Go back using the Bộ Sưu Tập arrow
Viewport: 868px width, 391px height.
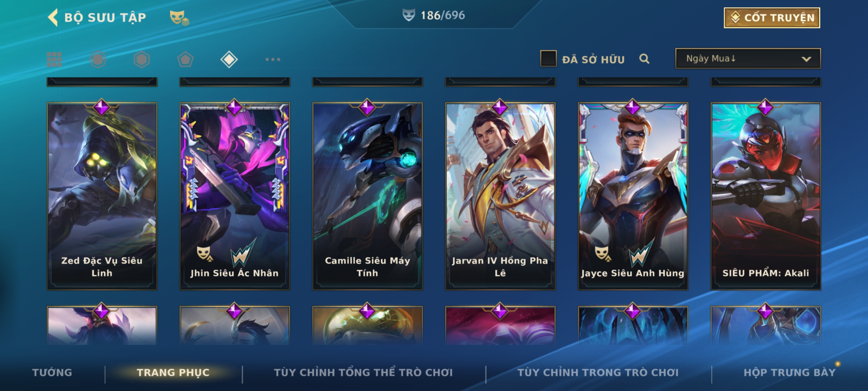click(53, 17)
